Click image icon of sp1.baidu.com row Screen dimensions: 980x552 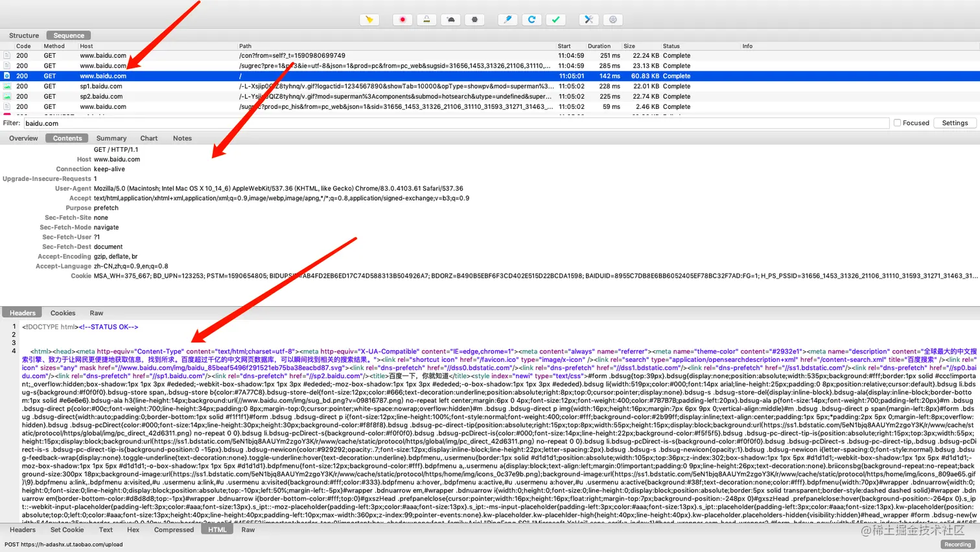[x=7, y=86]
